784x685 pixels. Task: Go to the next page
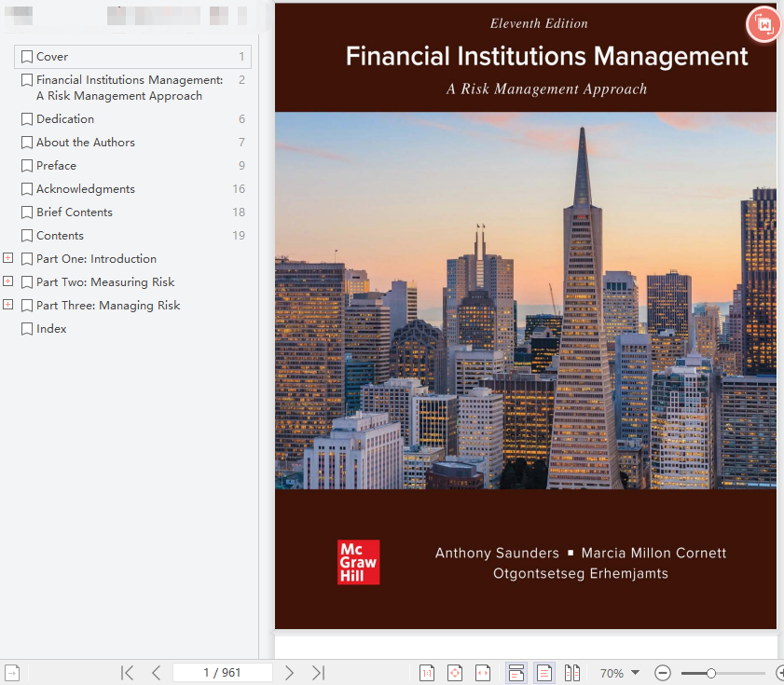click(289, 673)
